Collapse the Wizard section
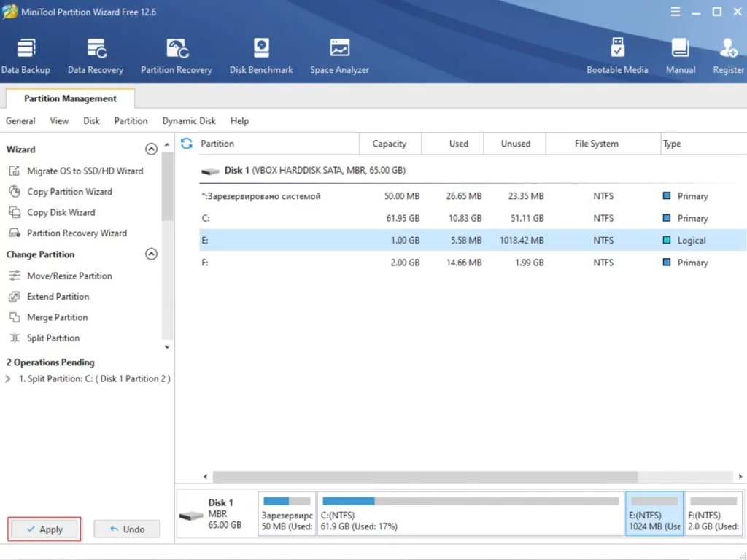This screenshot has width=747, height=560. pyautogui.click(x=151, y=149)
